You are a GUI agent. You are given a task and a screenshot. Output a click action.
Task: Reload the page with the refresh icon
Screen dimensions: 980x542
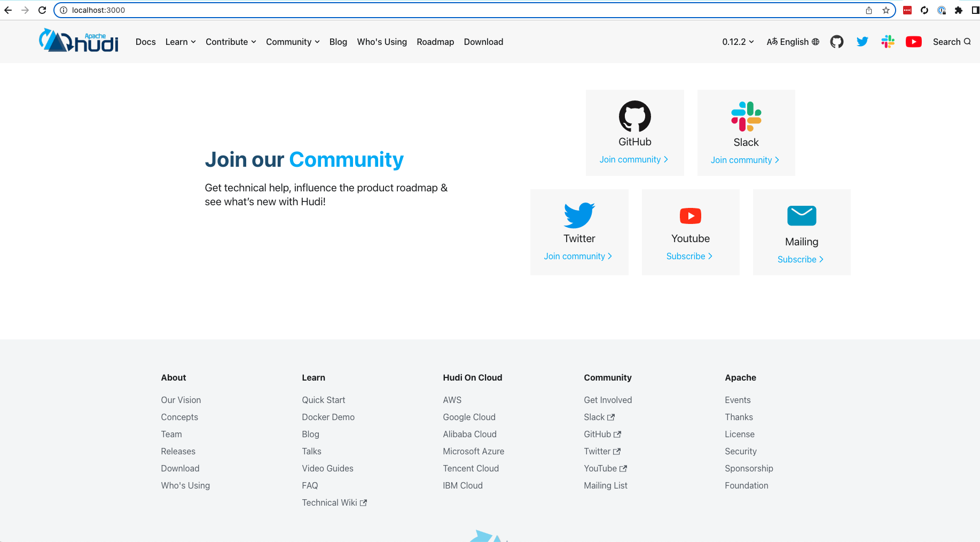42,10
